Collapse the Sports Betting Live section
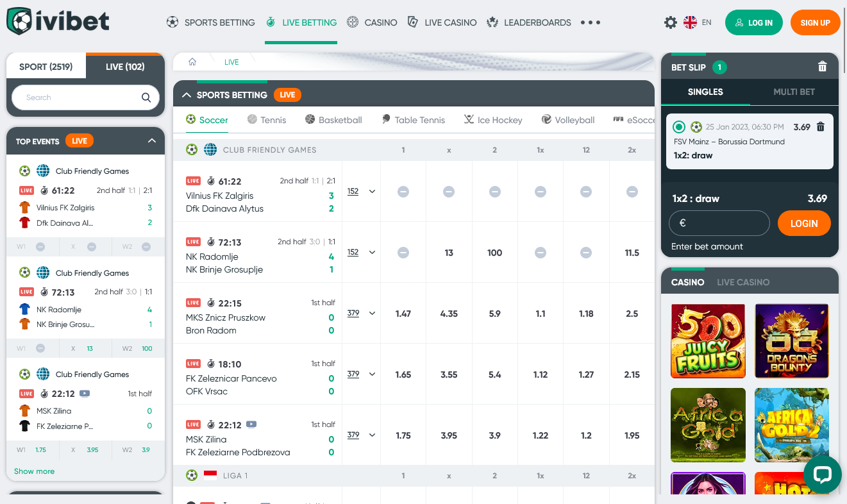Viewport: 847px width, 504px height. coord(187,95)
